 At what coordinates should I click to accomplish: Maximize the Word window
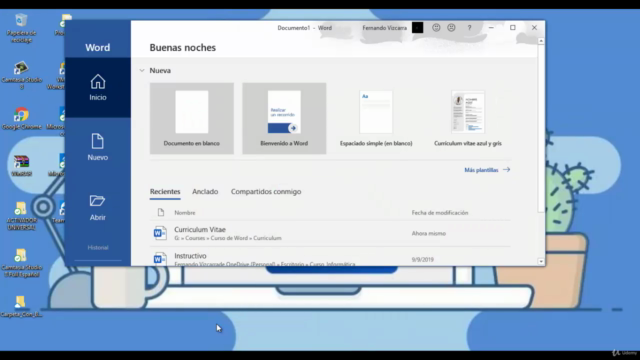513,27
